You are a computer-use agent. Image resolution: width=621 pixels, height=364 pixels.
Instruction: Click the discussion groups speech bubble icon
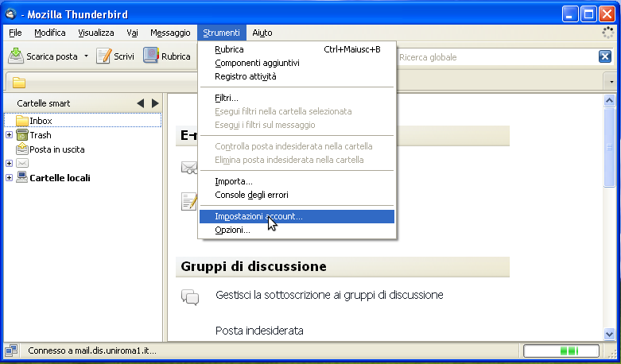point(190,296)
